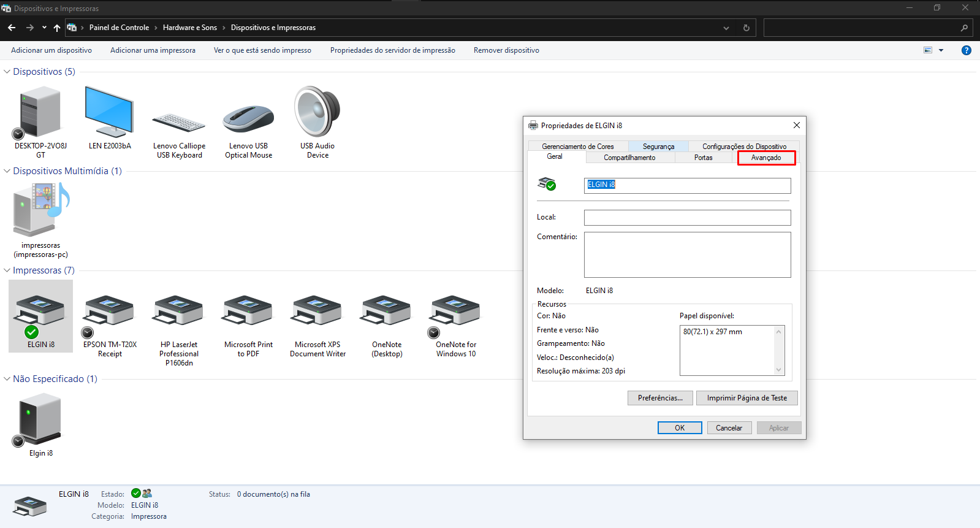Image resolution: width=980 pixels, height=528 pixels.
Task: Open printer Preferências button
Action: point(660,398)
